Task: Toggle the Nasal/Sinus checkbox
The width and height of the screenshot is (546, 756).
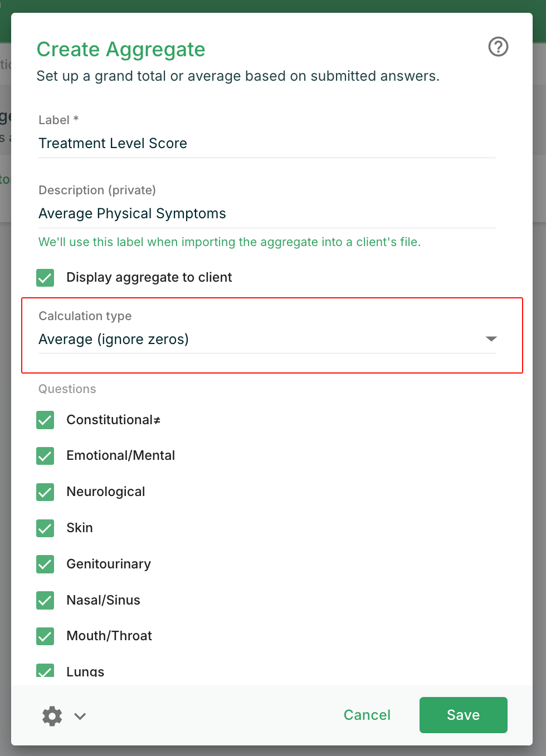Action: (45, 600)
